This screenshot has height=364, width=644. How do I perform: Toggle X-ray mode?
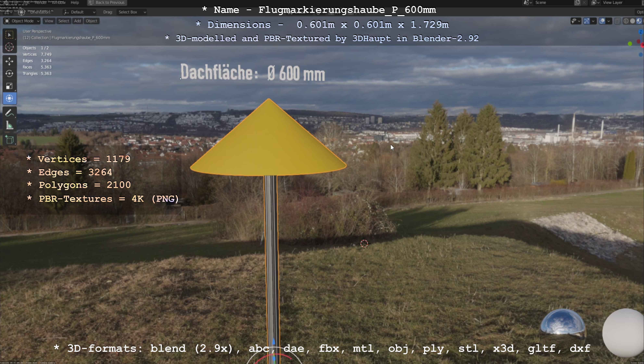coord(618,21)
